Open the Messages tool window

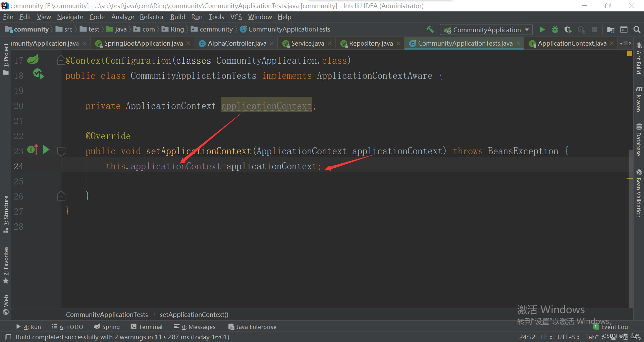[x=195, y=327]
